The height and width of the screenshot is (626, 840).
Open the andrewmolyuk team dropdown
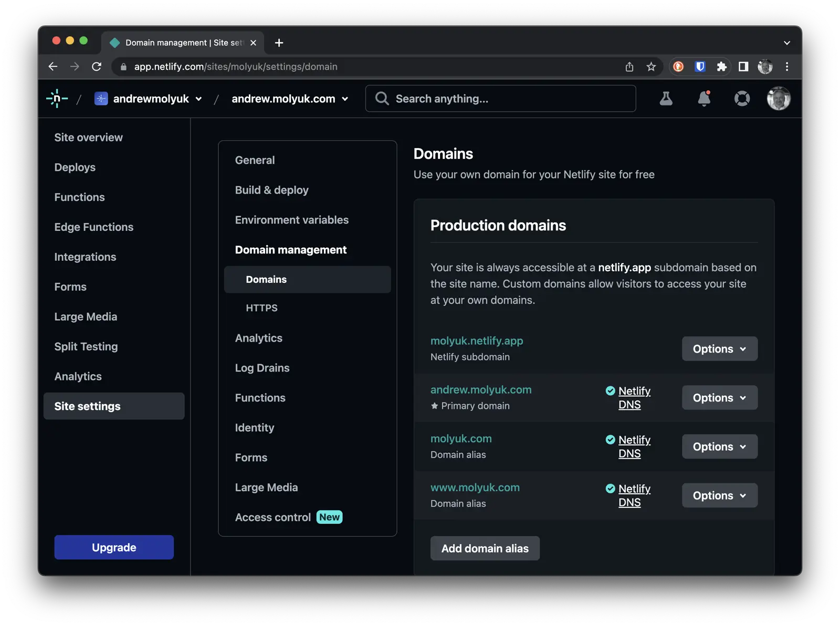[198, 99]
